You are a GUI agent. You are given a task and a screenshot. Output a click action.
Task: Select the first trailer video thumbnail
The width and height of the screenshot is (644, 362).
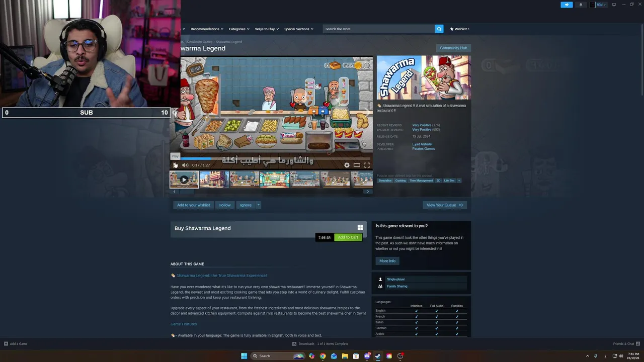pos(184,179)
